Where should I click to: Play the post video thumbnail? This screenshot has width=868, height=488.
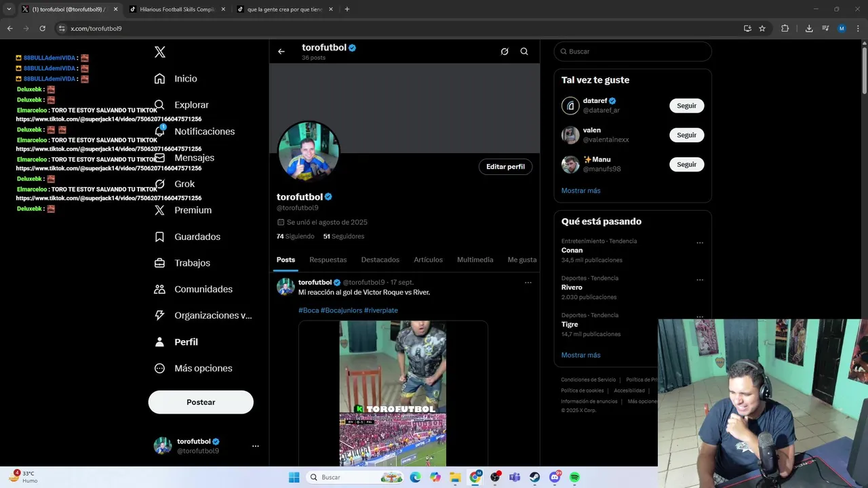pos(393,393)
